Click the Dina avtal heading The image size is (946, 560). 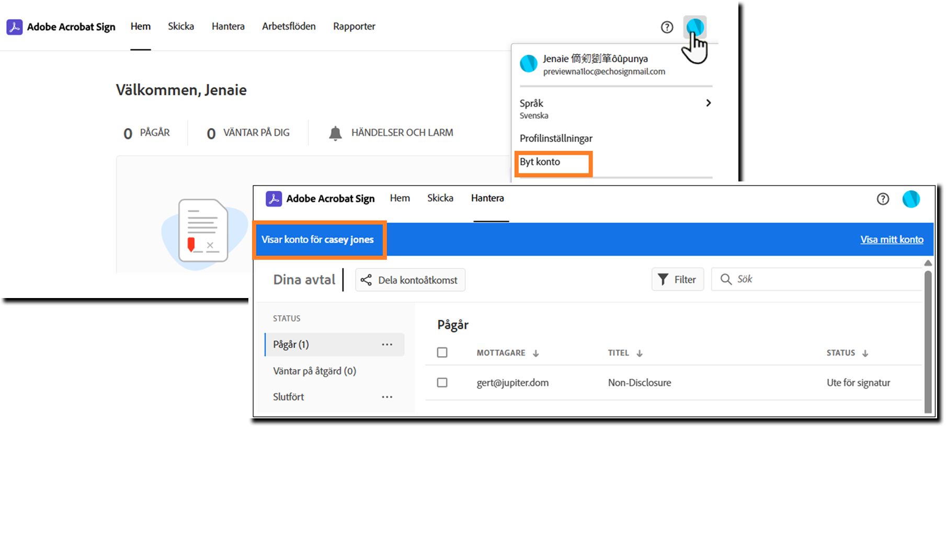[304, 280]
